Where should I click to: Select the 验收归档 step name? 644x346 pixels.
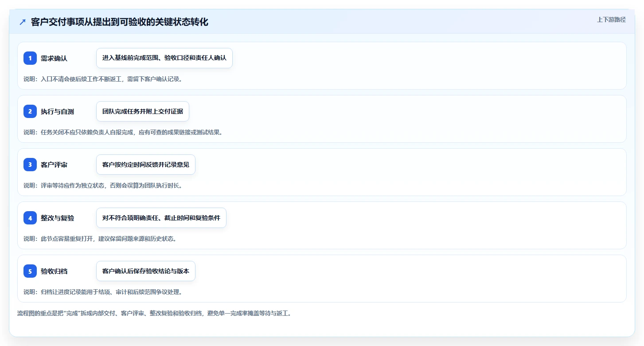point(54,271)
